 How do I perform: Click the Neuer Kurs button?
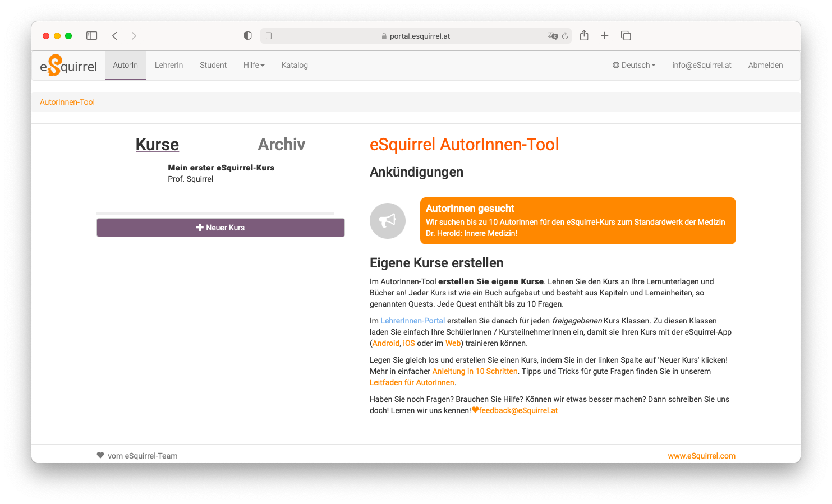tap(220, 228)
